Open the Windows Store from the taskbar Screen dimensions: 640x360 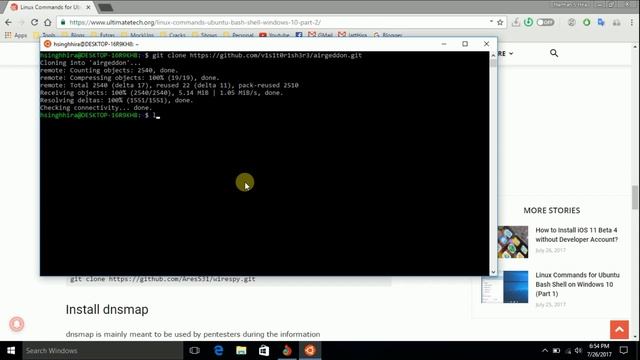click(264, 351)
